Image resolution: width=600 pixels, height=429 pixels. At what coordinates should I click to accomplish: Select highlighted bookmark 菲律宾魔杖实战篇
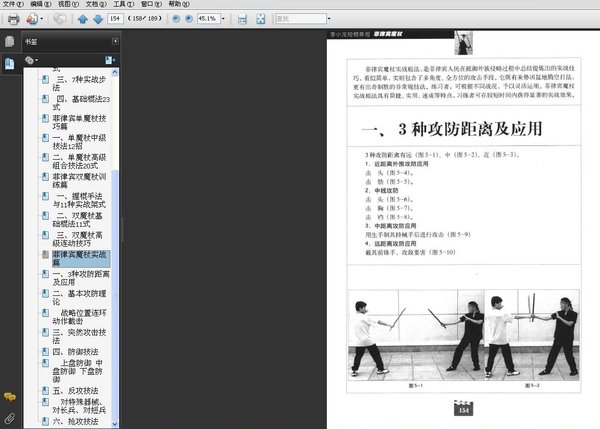pyautogui.click(x=81, y=259)
